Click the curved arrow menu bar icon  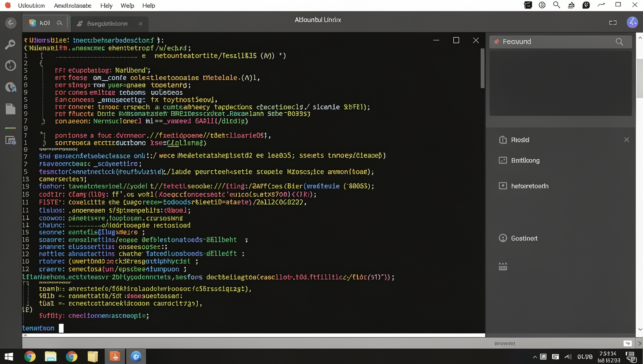pyautogui.click(x=601, y=5)
